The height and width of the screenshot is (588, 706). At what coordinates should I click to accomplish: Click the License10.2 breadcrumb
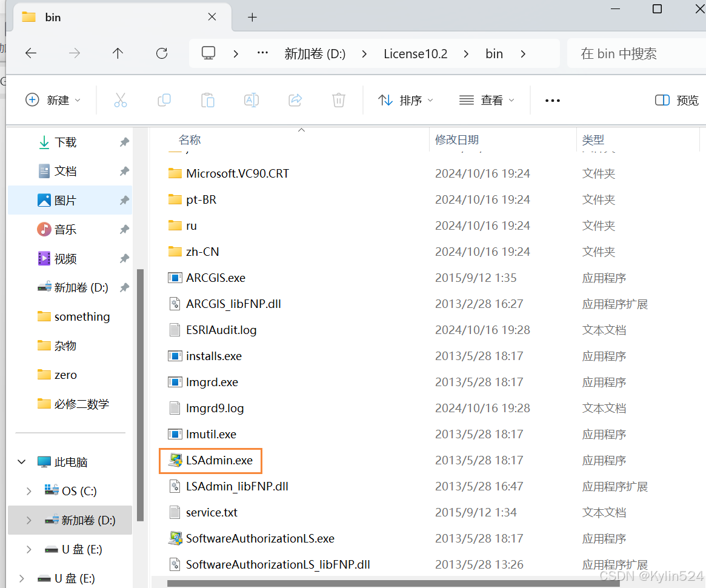coord(416,54)
